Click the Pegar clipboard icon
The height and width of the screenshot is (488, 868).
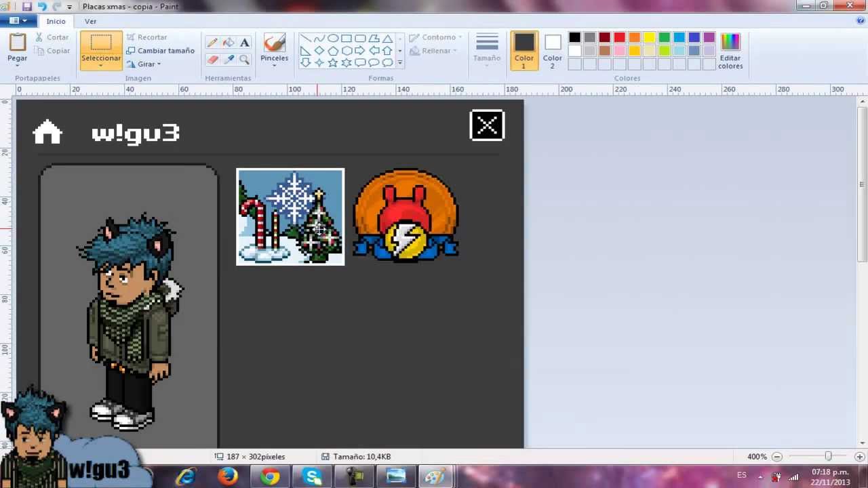coord(18,42)
